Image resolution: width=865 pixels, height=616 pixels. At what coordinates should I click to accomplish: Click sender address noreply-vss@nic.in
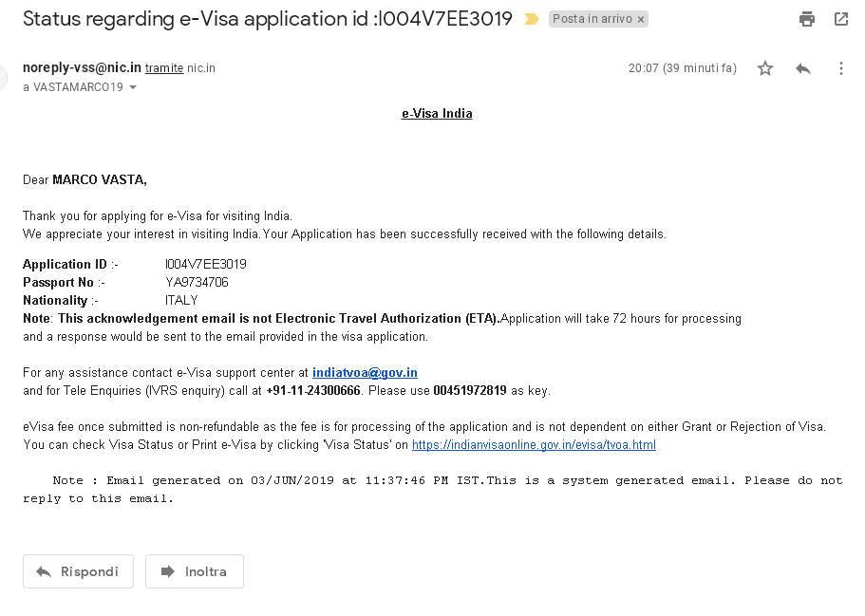pos(82,68)
